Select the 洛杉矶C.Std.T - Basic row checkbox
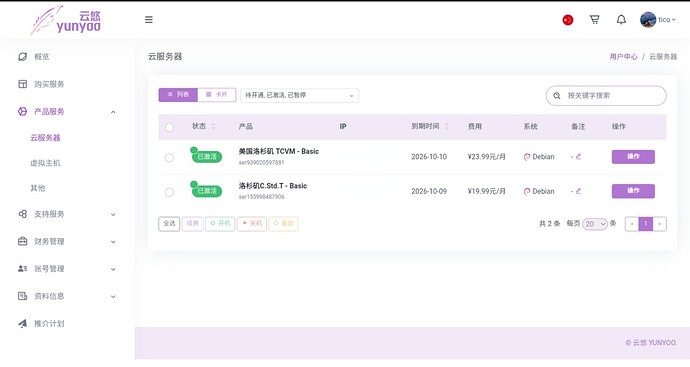Screen dimensions: 690x367 tap(169, 192)
